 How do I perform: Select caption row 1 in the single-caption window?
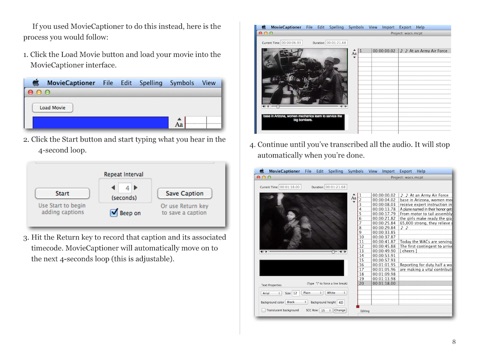(x=404, y=51)
